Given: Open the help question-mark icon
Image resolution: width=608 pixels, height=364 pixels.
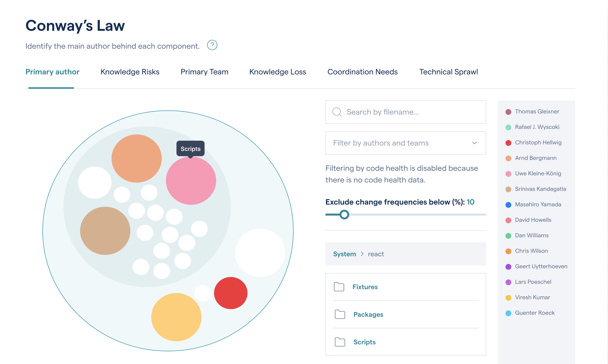Looking at the screenshot, I should point(212,45).
